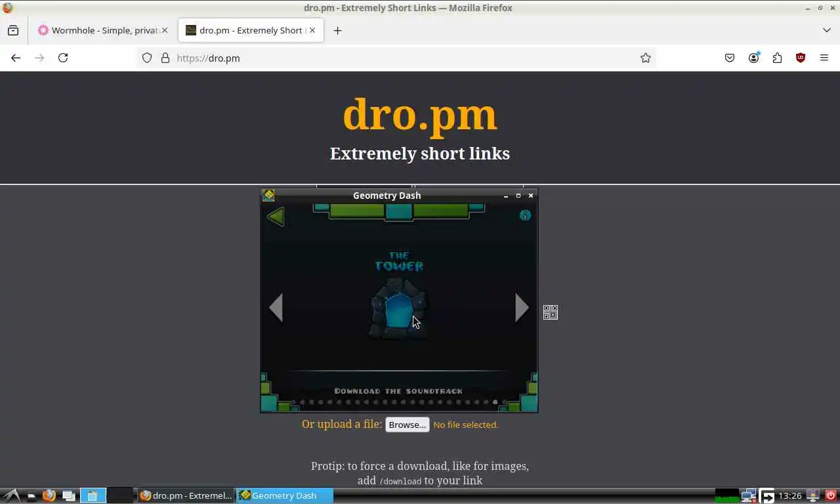Open the network connection tray icon
The height and width of the screenshot is (504, 840).
[748, 495]
